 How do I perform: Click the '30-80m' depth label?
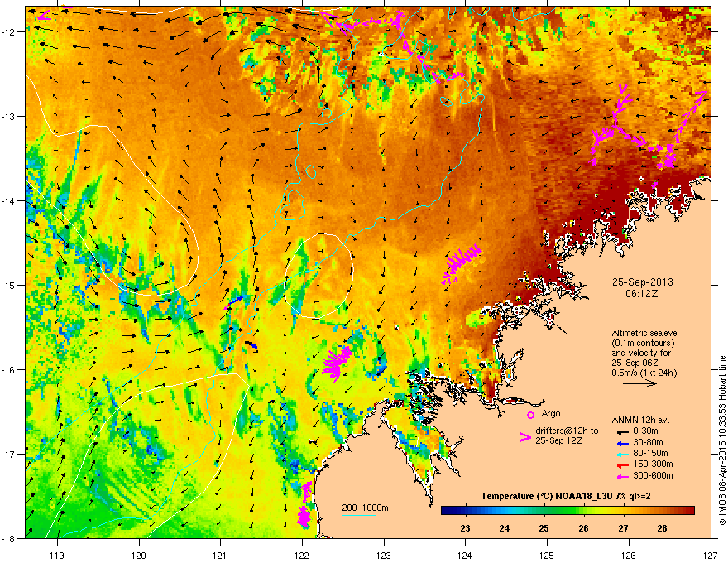pos(648,442)
